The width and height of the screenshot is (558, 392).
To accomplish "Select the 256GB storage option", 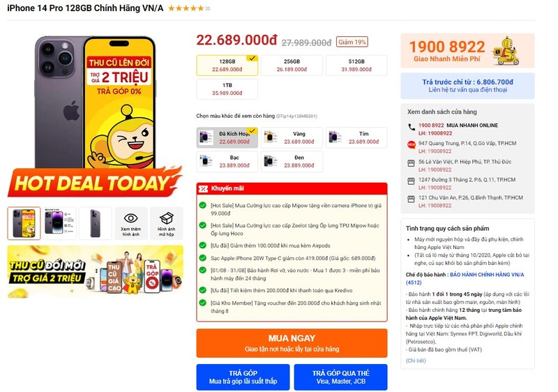I will (292, 66).
